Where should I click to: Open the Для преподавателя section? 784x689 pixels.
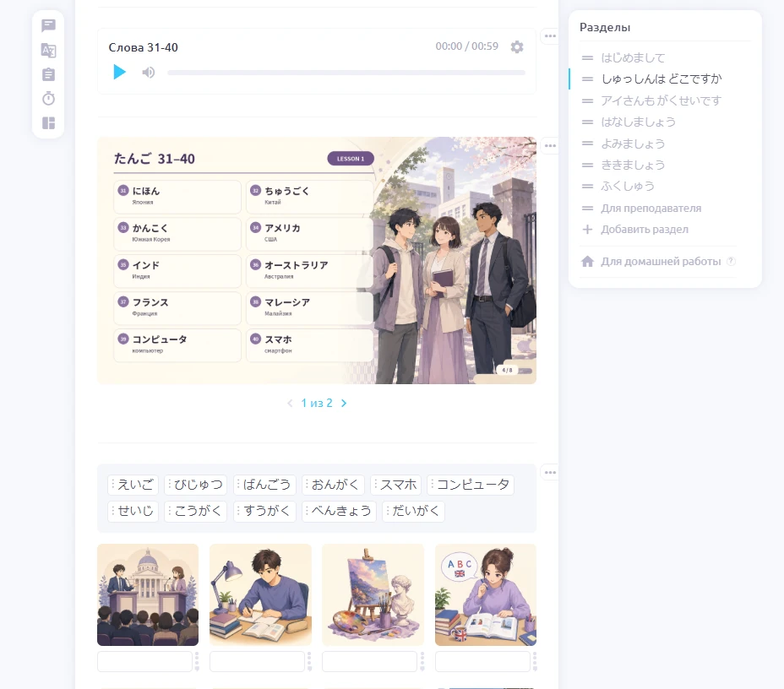[651, 209]
